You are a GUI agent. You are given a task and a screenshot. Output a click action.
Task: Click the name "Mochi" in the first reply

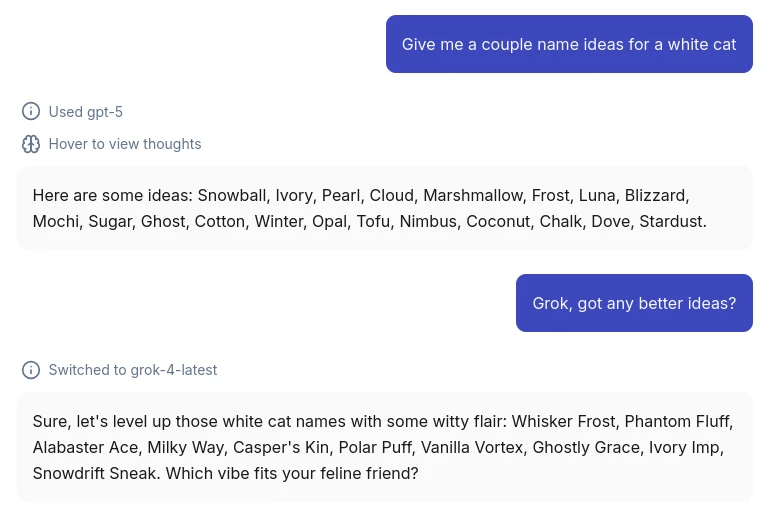tap(56, 221)
